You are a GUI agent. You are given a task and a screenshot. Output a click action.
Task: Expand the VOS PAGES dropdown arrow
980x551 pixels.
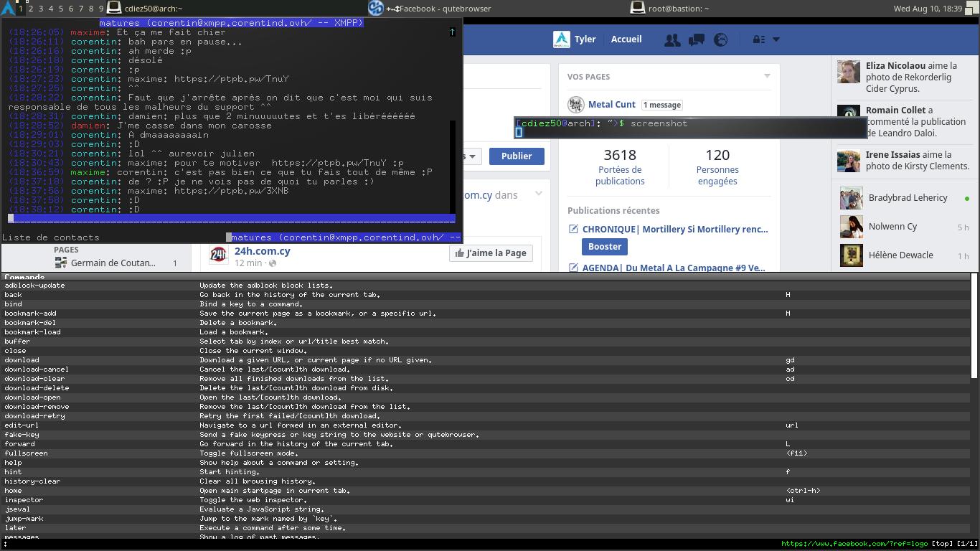[767, 76]
